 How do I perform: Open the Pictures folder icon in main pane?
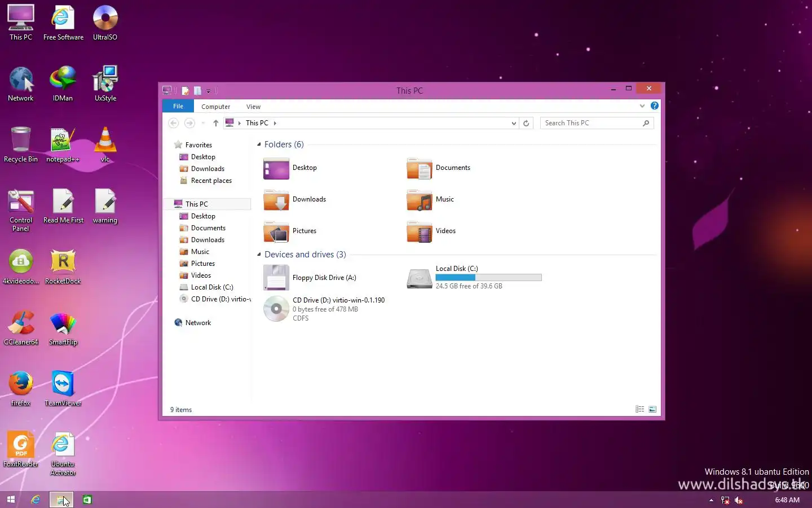(276, 231)
